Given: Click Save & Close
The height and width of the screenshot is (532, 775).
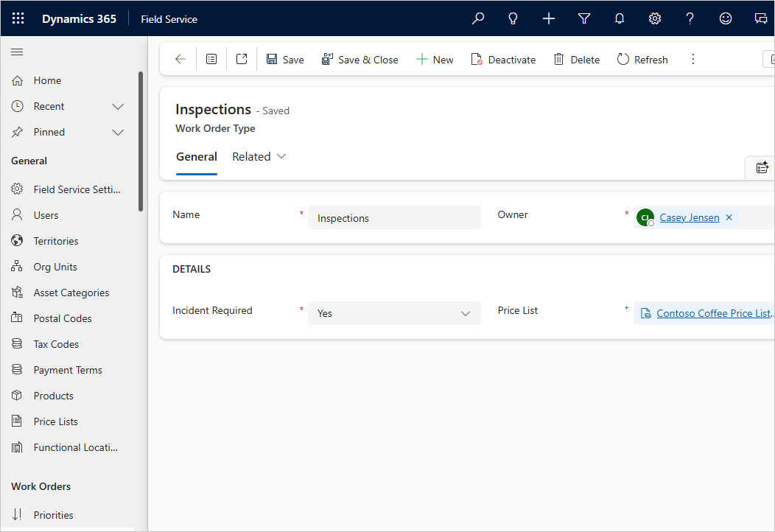Looking at the screenshot, I should point(360,60).
